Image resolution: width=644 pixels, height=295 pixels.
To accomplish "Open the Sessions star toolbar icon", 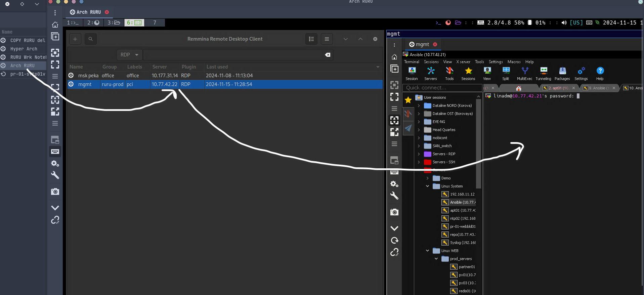I will (x=468, y=74).
